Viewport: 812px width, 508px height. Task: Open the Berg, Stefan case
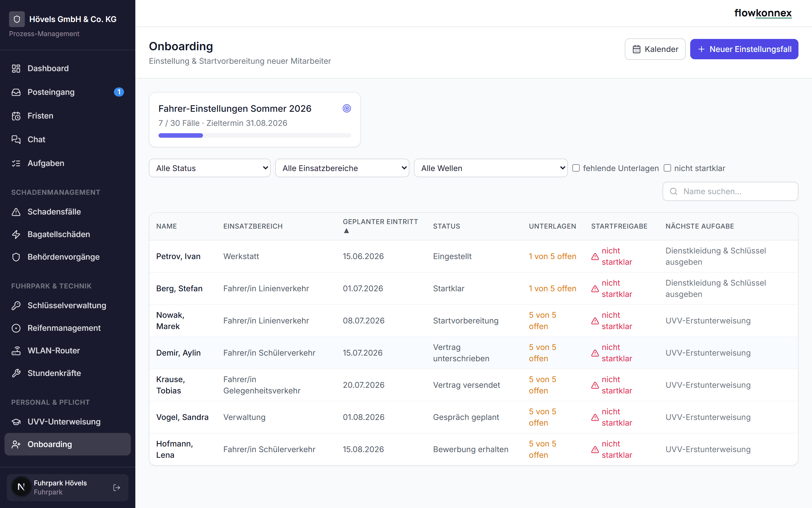pyautogui.click(x=473, y=289)
